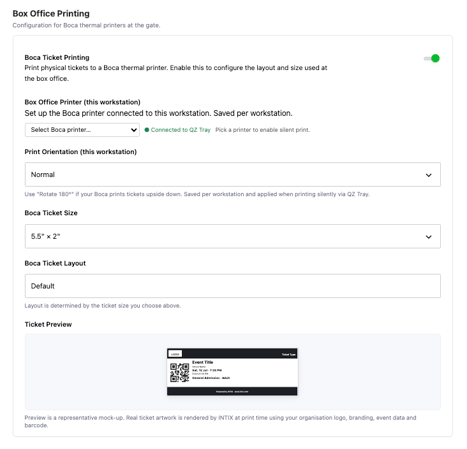Toggle the Boca Ticket Printing switch
This screenshot has height=449, width=467.
click(432, 58)
